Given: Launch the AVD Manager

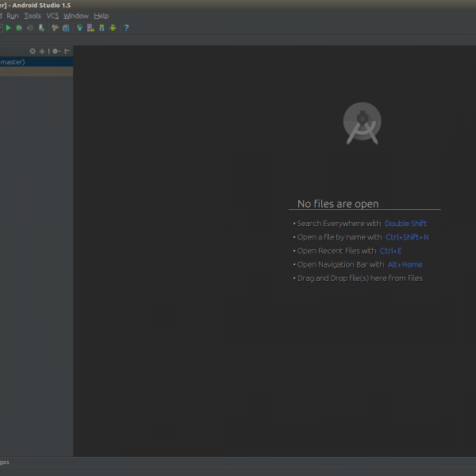Looking at the screenshot, I should point(90,28).
